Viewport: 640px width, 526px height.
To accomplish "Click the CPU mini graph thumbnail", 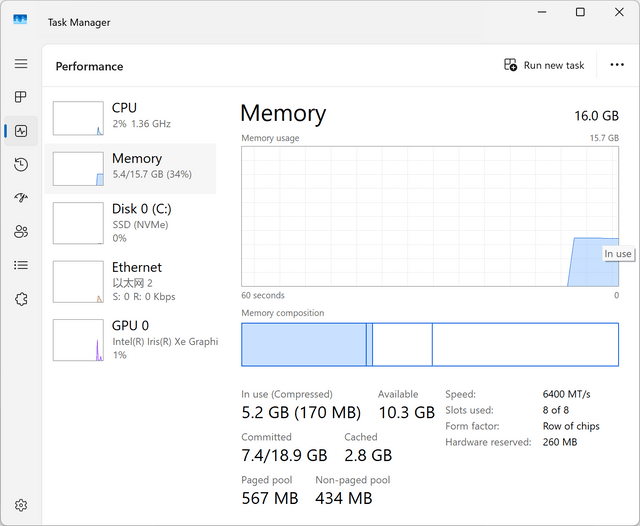I will click(x=78, y=118).
